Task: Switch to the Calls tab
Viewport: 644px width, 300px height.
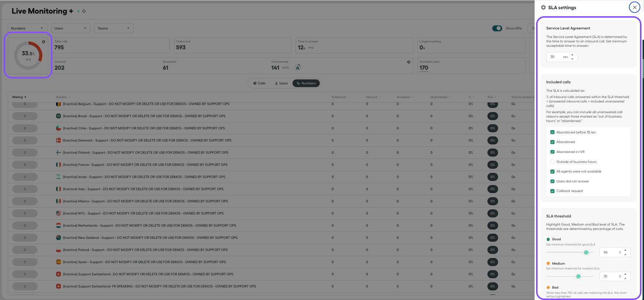Action: point(259,83)
